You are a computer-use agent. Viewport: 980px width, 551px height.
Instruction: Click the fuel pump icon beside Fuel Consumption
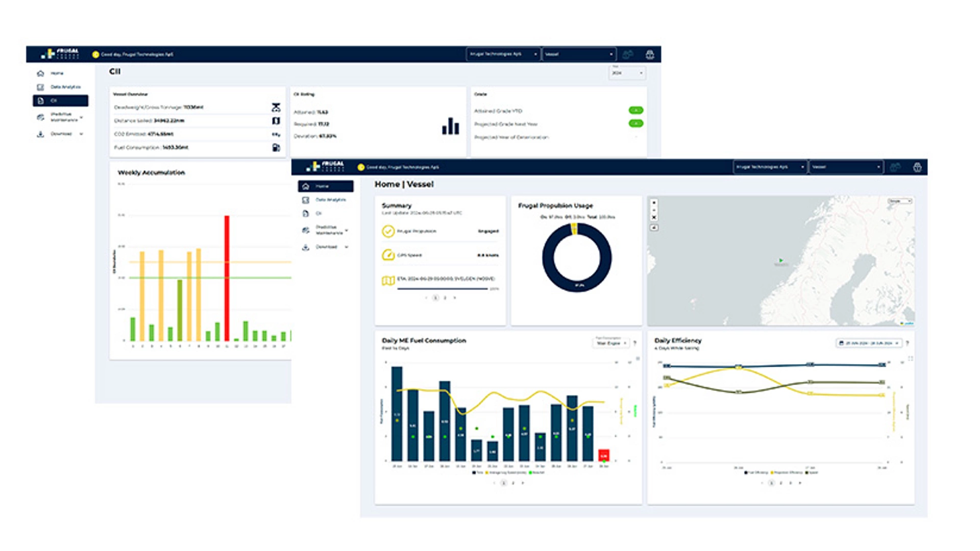point(276,148)
